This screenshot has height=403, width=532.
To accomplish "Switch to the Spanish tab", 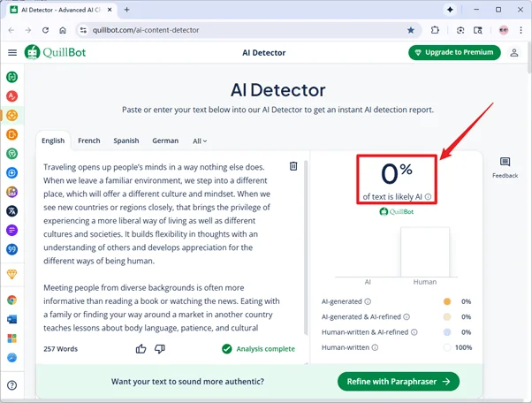I will tap(126, 141).
